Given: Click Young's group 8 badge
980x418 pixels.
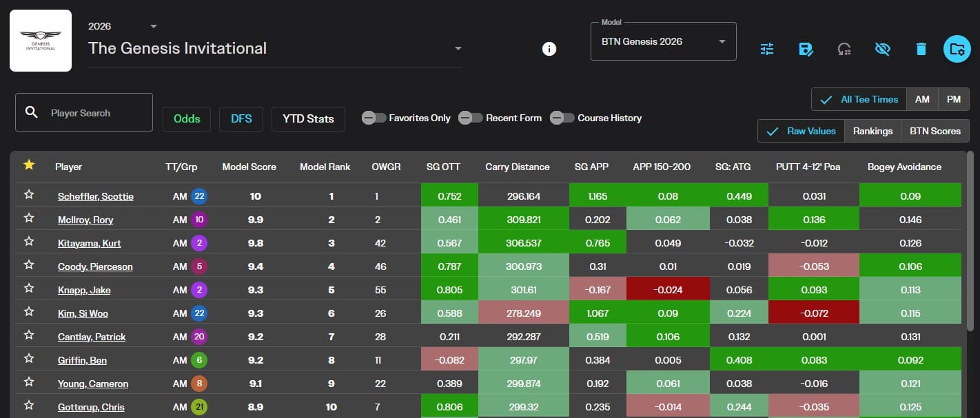Looking at the screenshot, I should tap(199, 384).
